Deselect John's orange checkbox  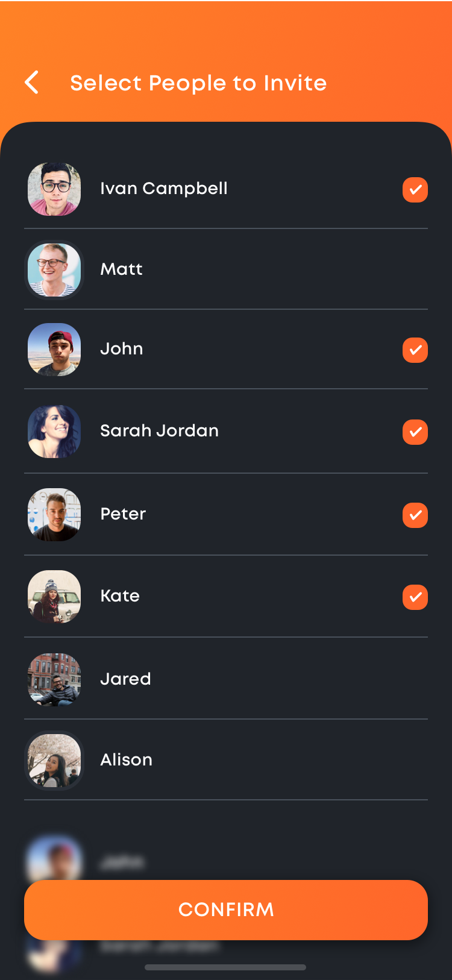[x=415, y=350]
